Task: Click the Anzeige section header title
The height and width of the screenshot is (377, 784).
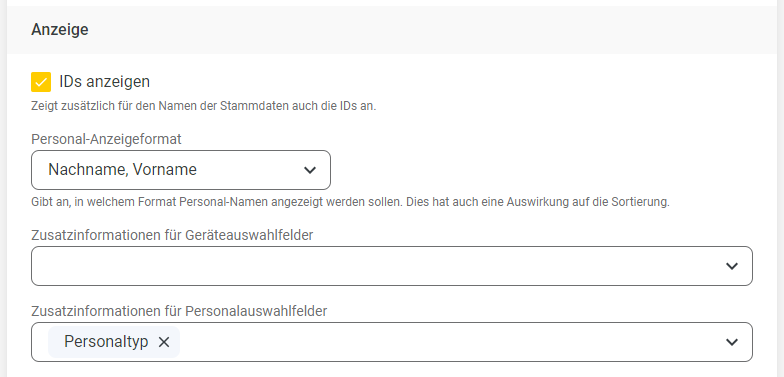Action: click(60, 30)
